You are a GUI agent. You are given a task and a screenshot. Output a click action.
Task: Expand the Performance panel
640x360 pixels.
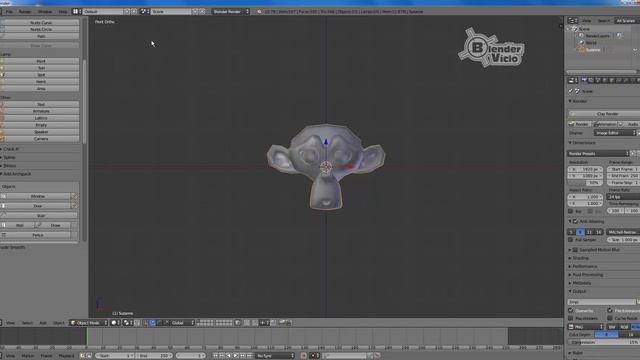coord(584,267)
